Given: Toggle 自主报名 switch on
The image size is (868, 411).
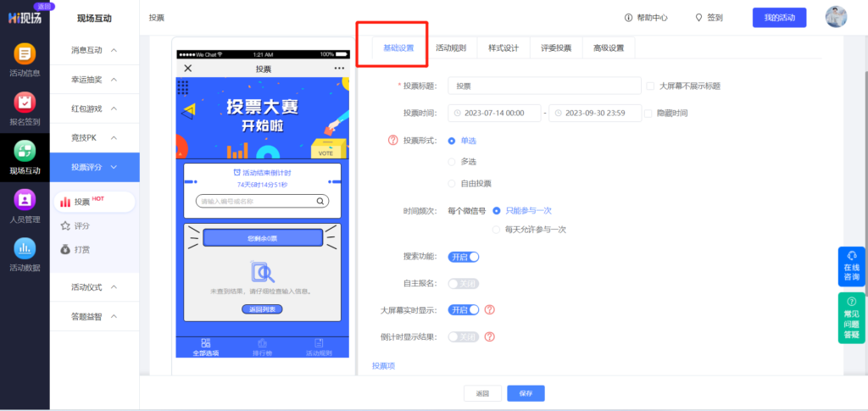Looking at the screenshot, I should 464,283.
